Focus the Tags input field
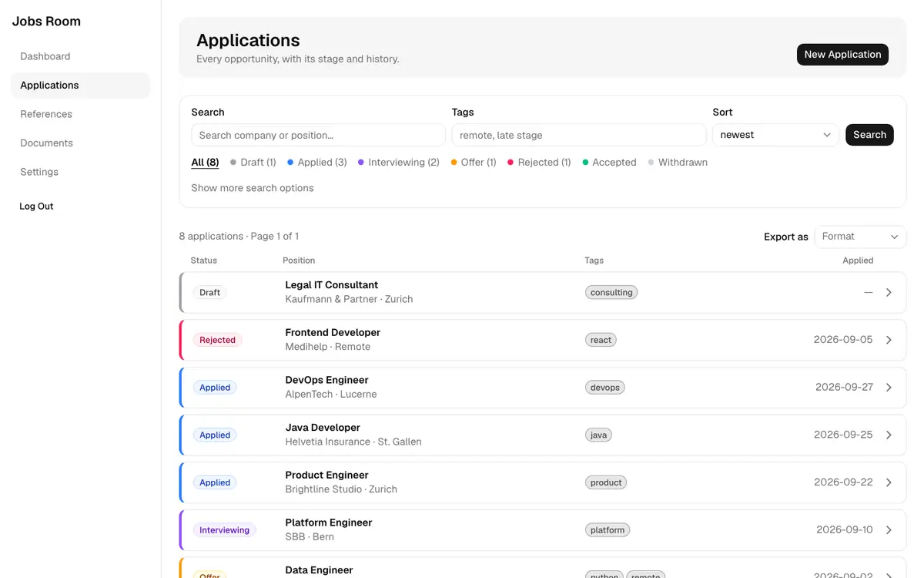 (x=578, y=135)
